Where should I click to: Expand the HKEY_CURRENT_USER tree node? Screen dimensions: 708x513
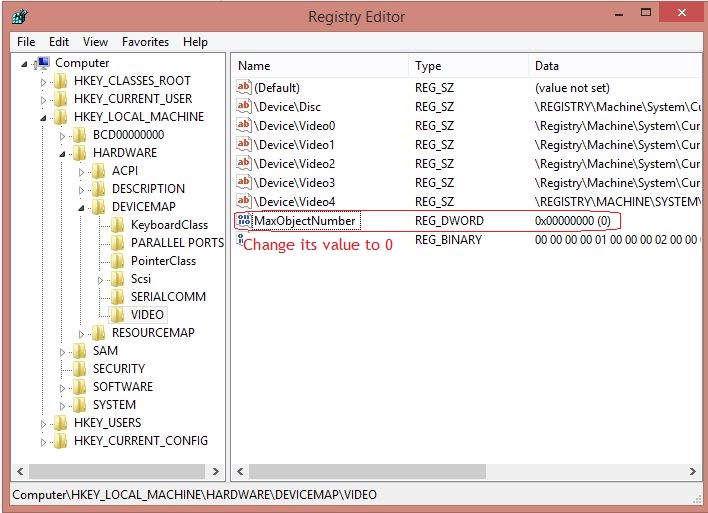[43, 99]
